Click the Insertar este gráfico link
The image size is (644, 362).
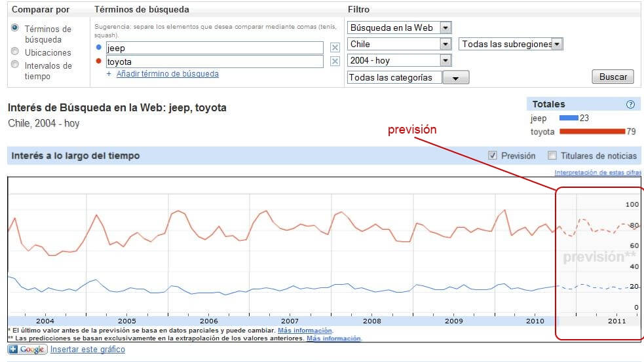pyautogui.click(x=88, y=350)
